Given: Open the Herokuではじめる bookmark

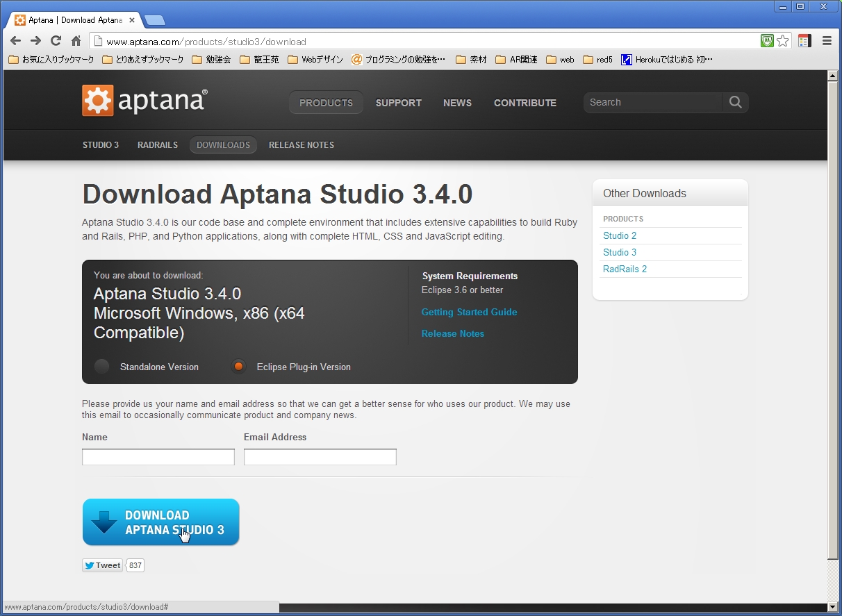Looking at the screenshot, I should pos(667,60).
